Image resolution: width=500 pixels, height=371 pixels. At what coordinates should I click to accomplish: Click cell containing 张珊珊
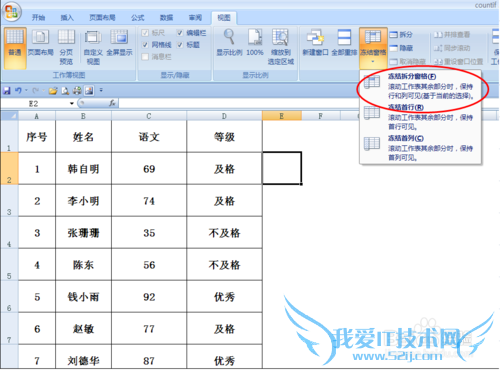coord(83,233)
